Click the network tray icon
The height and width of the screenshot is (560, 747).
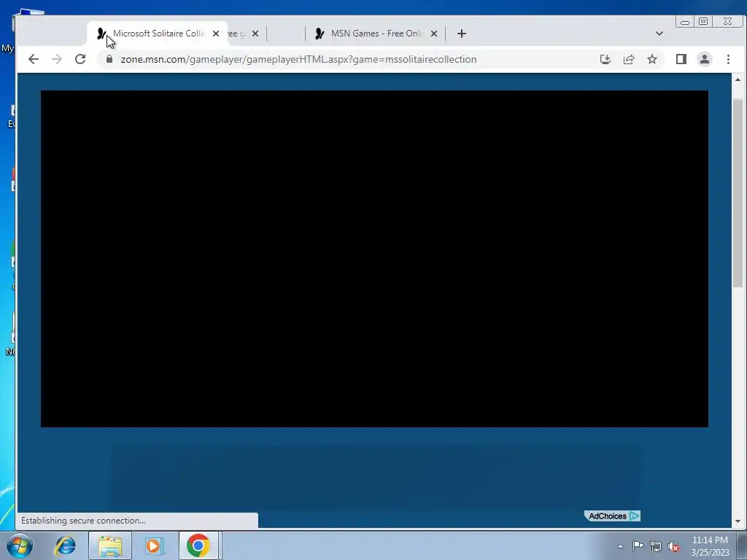pos(656,547)
